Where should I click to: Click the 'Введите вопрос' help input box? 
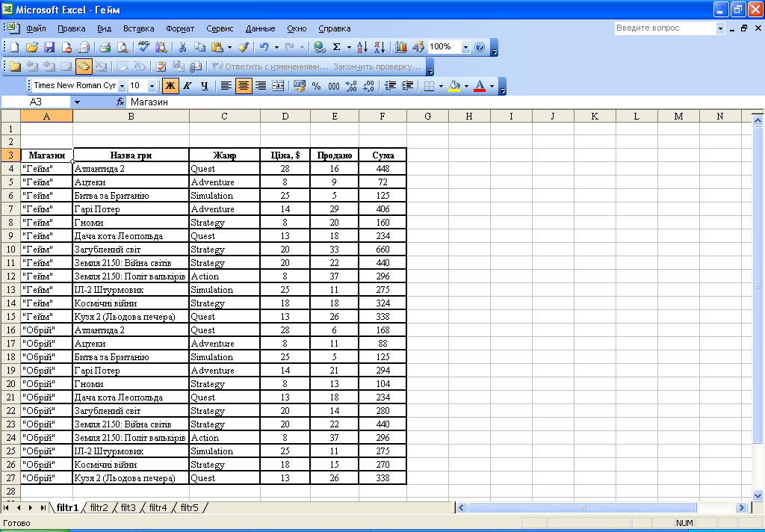(664, 28)
